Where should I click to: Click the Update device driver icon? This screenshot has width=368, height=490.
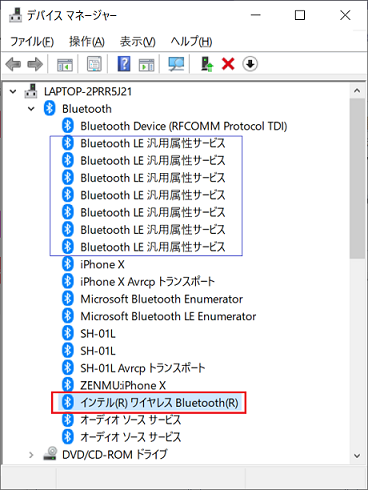click(207, 64)
